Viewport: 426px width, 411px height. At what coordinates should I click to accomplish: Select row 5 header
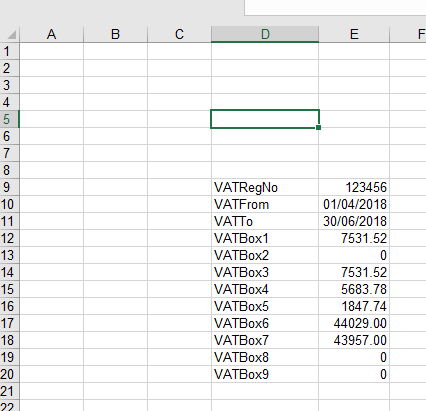tap(10, 119)
